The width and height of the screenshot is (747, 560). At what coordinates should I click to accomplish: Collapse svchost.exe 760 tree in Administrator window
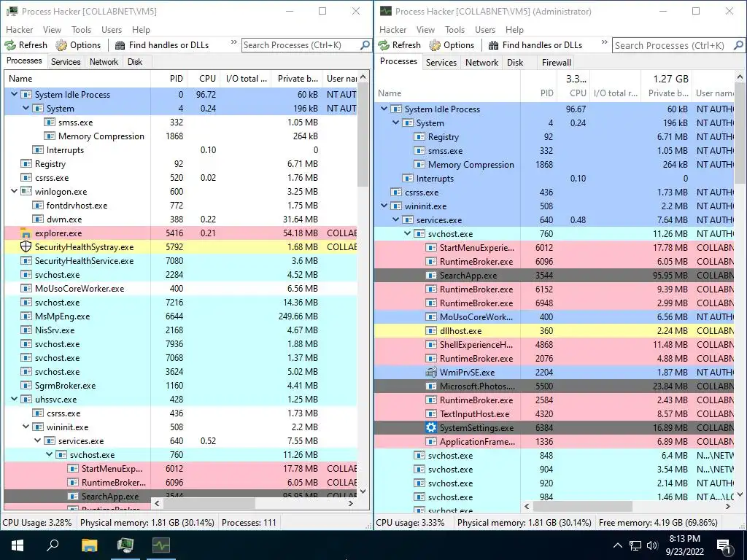coord(407,234)
